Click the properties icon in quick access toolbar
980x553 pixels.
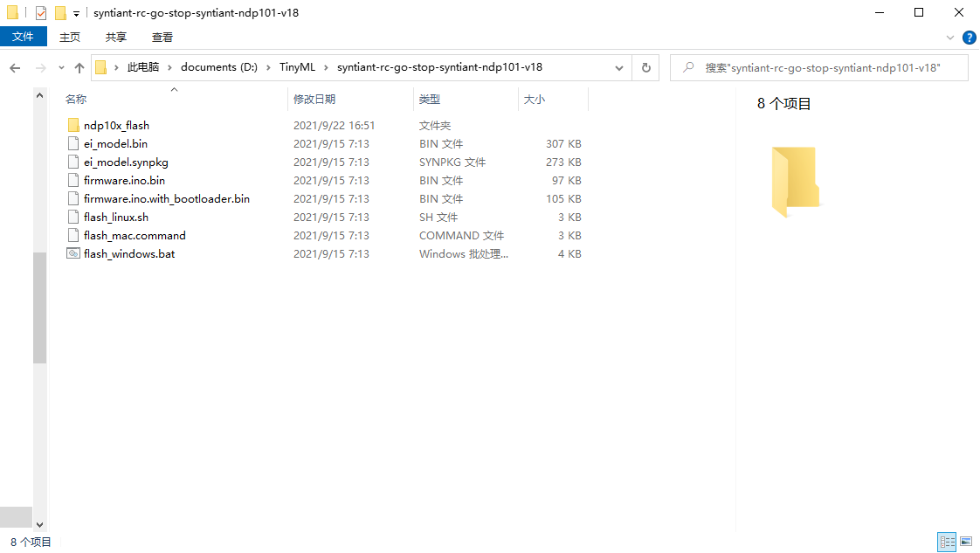click(41, 12)
